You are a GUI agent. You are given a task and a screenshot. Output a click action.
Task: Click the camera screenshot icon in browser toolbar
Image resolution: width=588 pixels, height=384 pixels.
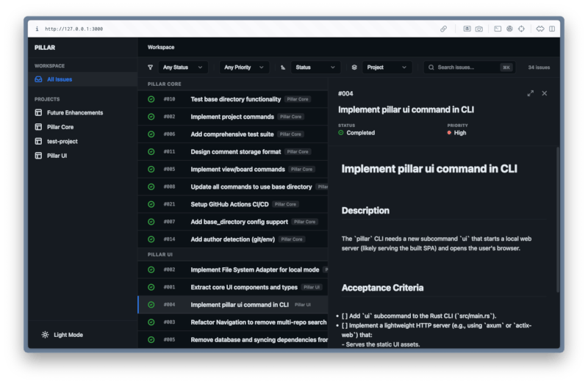(479, 29)
